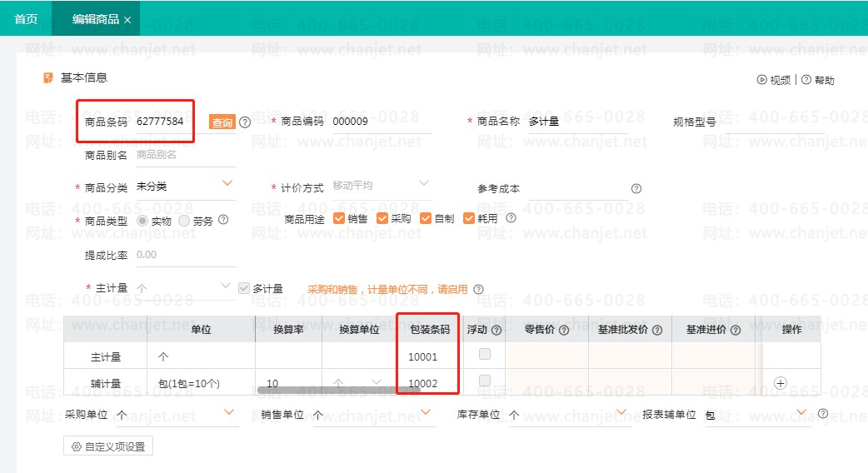Click 包(1包=10个) unit cell
Image resolution: width=868 pixels, height=473 pixels.
(x=201, y=383)
